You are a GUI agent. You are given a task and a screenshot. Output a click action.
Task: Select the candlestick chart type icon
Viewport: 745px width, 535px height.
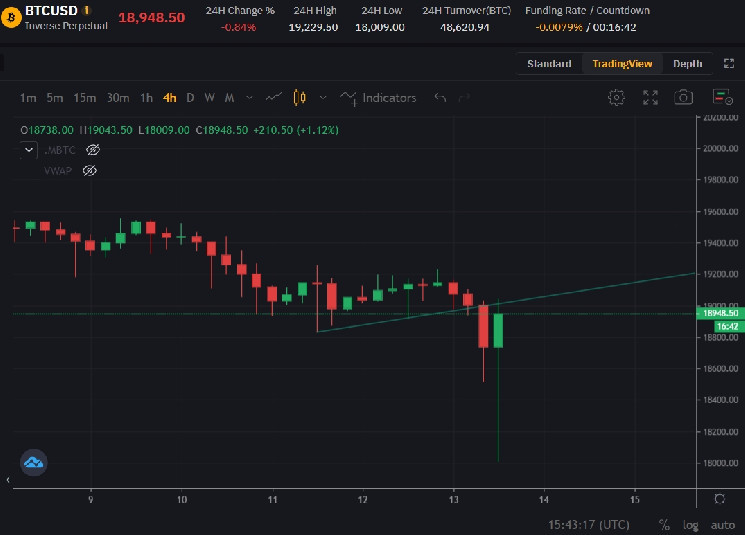click(x=299, y=97)
